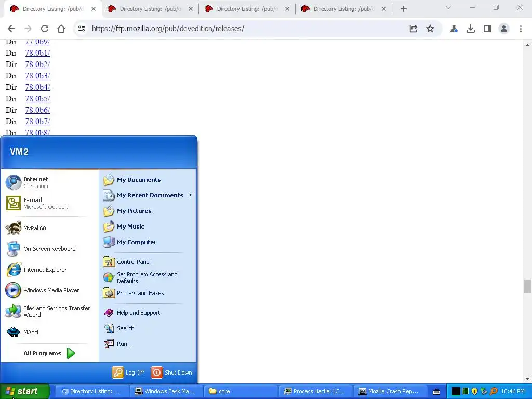Switch to Mozilla Crash Reporter taskbar button

pyautogui.click(x=390, y=391)
